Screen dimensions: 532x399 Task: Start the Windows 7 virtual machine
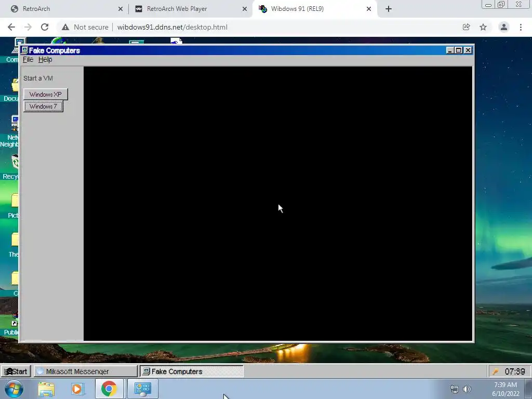(43, 107)
